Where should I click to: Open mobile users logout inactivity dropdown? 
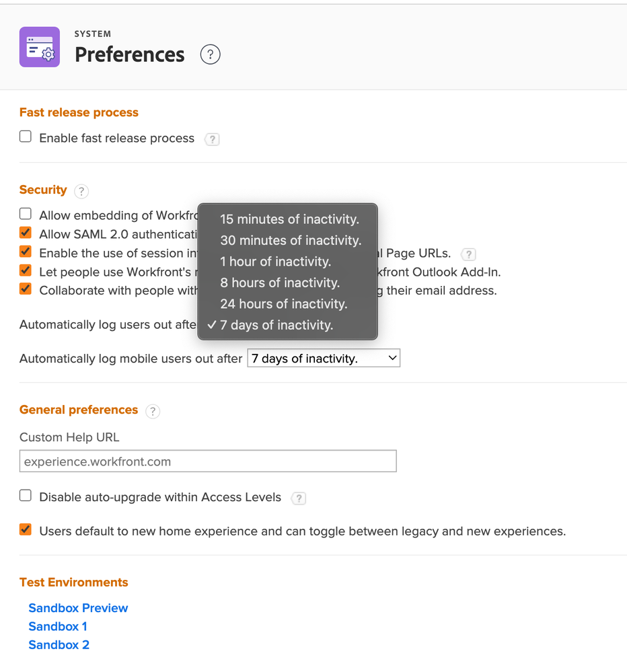(324, 359)
